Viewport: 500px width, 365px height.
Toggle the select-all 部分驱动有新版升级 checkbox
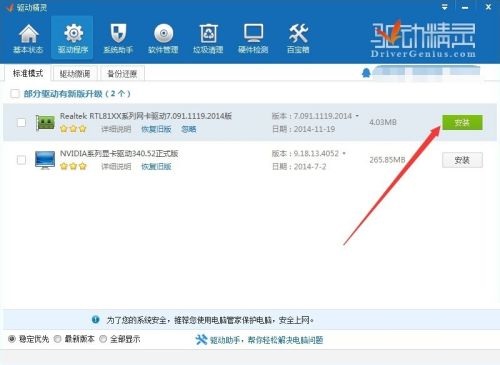pos(15,93)
